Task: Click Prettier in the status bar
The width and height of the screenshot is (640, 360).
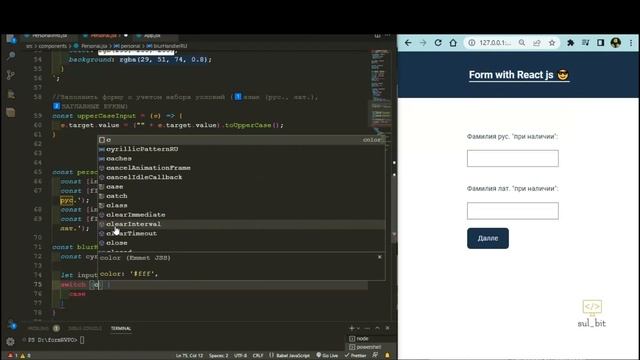Action: pos(356,356)
